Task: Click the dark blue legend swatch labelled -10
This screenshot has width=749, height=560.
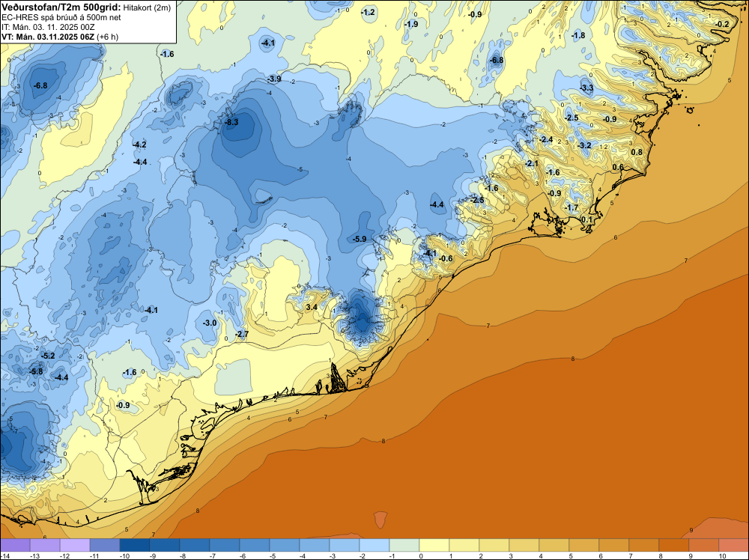Action: coord(135,545)
